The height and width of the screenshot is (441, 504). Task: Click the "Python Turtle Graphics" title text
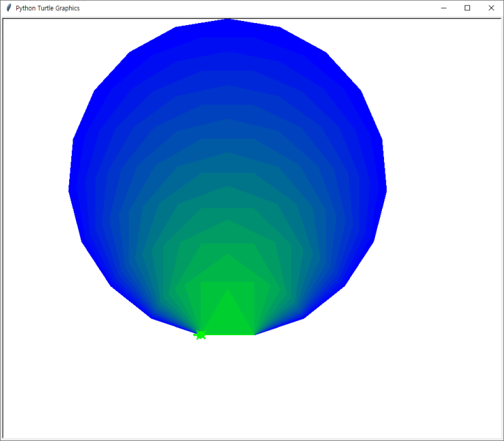click(47, 8)
